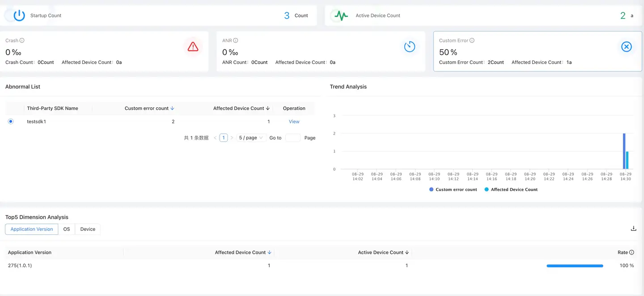Click the red Crash warning triangle icon
This screenshot has height=296, width=644.
[193, 47]
